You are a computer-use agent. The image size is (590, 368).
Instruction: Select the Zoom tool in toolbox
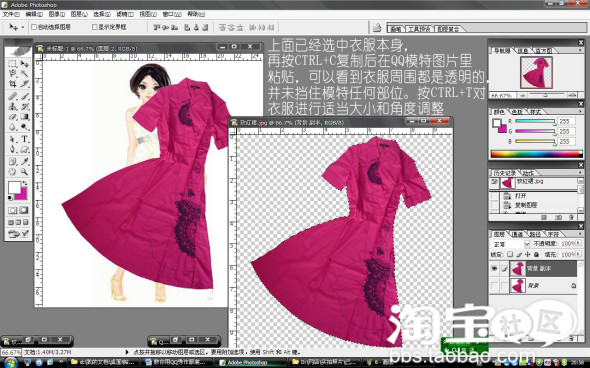[x=24, y=172]
